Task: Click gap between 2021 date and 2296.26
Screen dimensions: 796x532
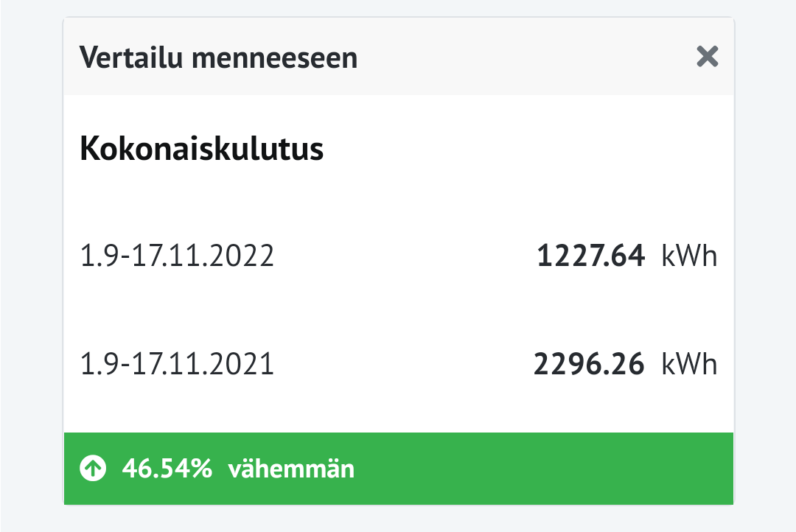Action: click(x=405, y=364)
